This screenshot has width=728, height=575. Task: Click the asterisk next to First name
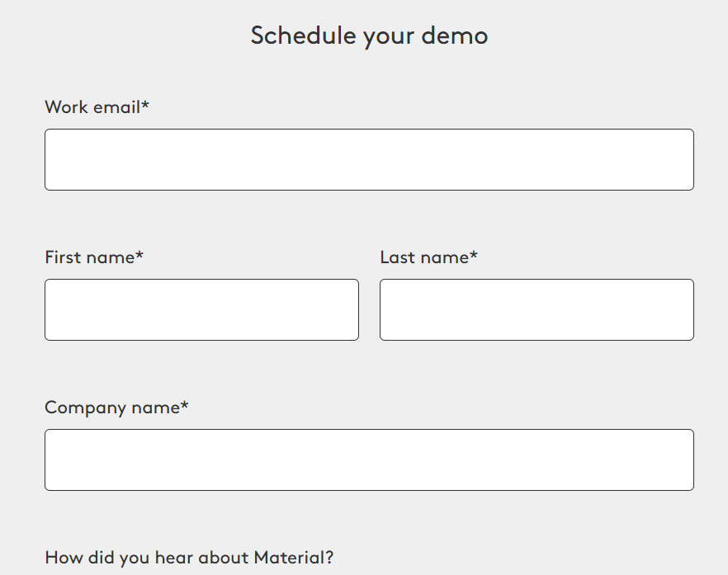pos(139,256)
